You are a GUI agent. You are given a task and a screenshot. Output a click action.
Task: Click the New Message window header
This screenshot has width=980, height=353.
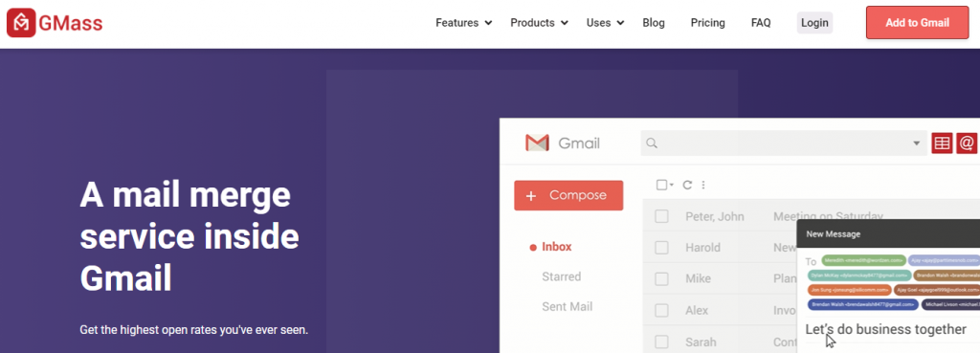(888, 234)
